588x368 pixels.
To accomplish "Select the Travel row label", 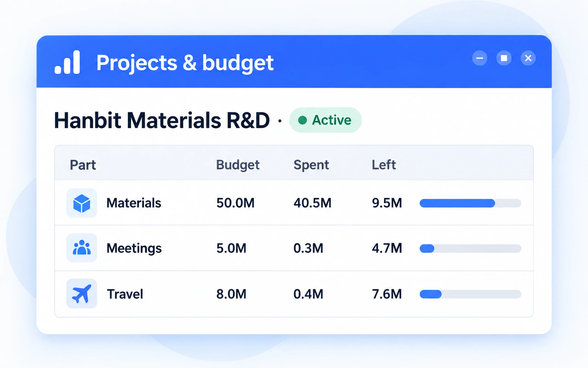I will (125, 294).
